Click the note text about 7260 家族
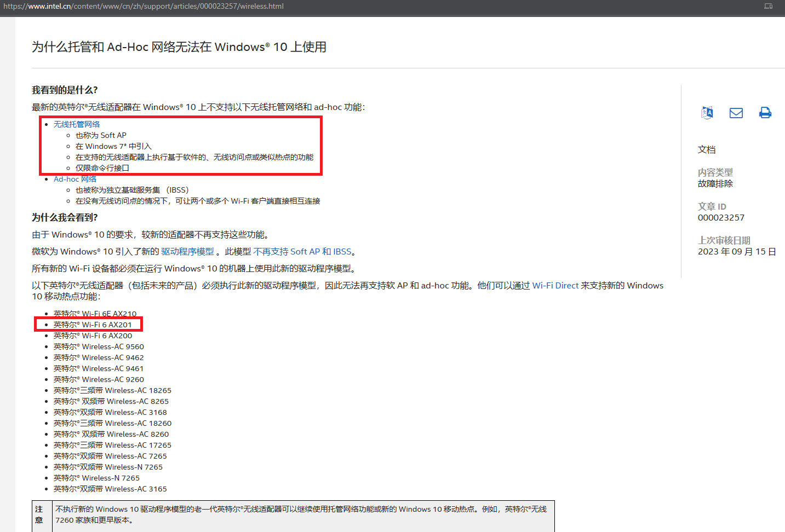This screenshot has width=785, height=532. (301, 514)
